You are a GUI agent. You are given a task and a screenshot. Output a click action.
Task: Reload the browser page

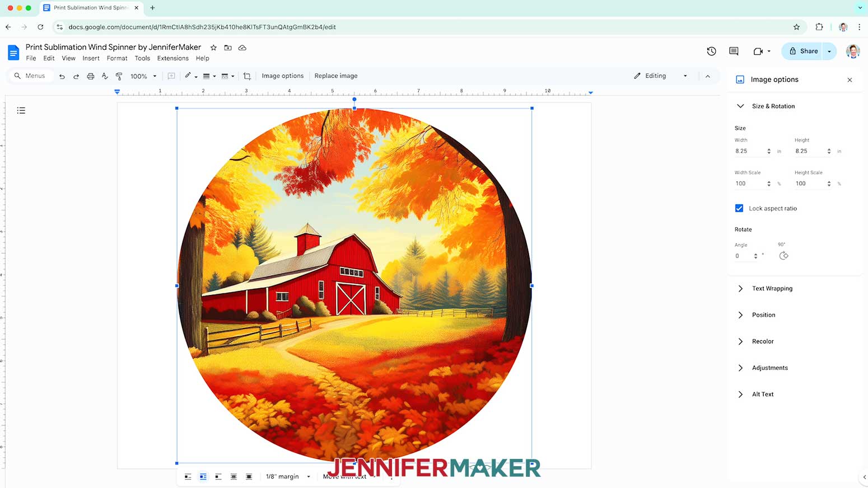coord(40,27)
